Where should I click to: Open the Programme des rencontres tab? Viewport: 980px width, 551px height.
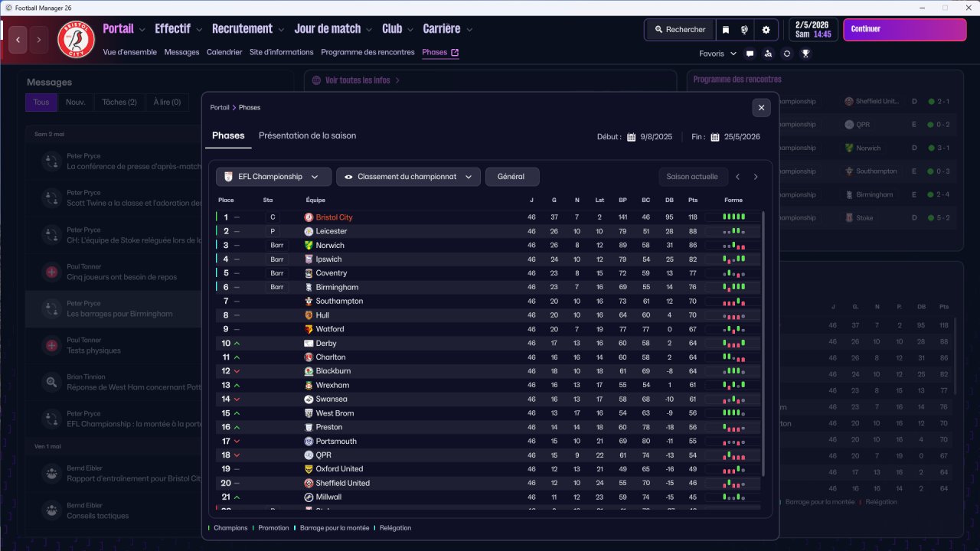[368, 52]
